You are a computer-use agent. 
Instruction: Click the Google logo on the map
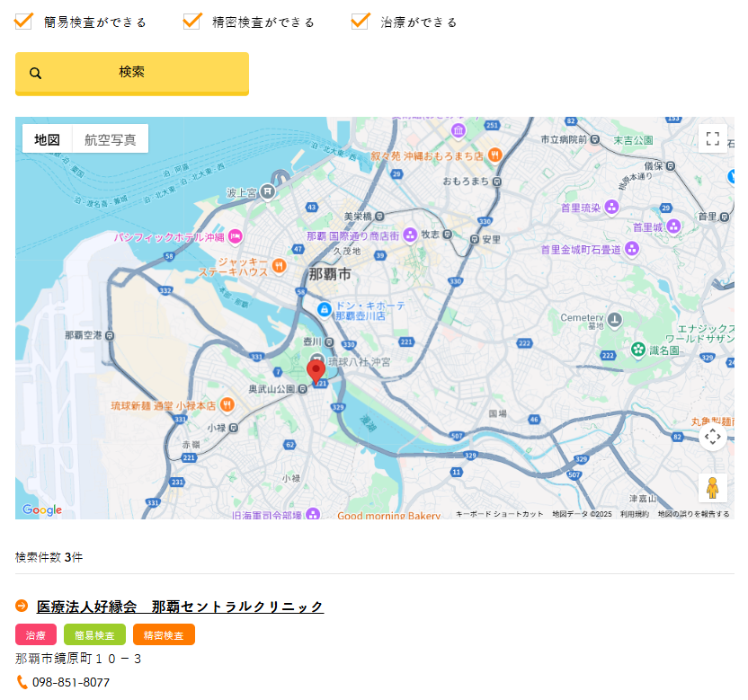point(42,509)
